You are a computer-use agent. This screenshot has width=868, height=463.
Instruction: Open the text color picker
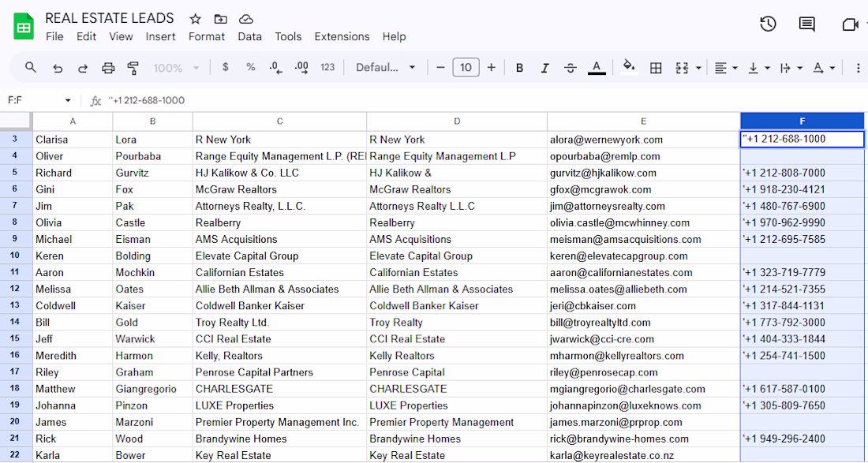[x=597, y=68]
